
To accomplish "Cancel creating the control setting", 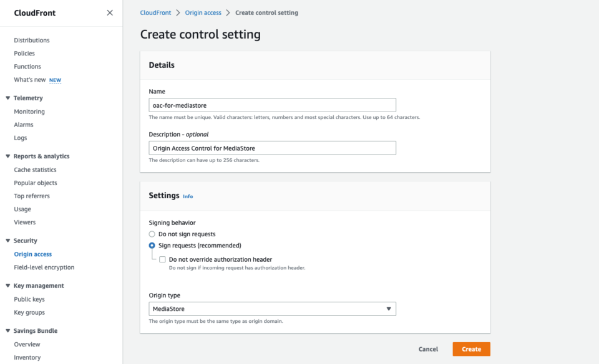I will 428,349.
